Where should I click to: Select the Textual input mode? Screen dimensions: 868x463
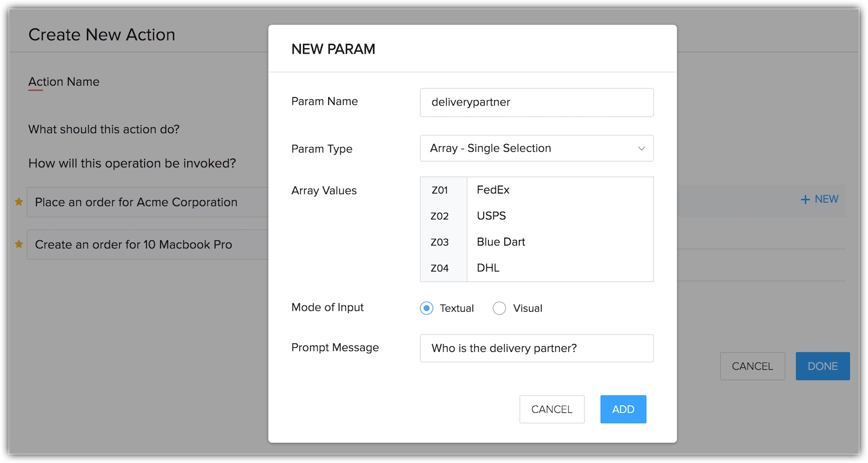click(427, 308)
